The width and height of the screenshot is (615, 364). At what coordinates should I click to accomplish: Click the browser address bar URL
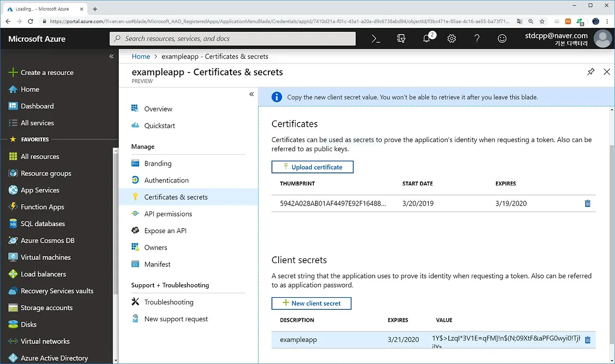(279, 21)
